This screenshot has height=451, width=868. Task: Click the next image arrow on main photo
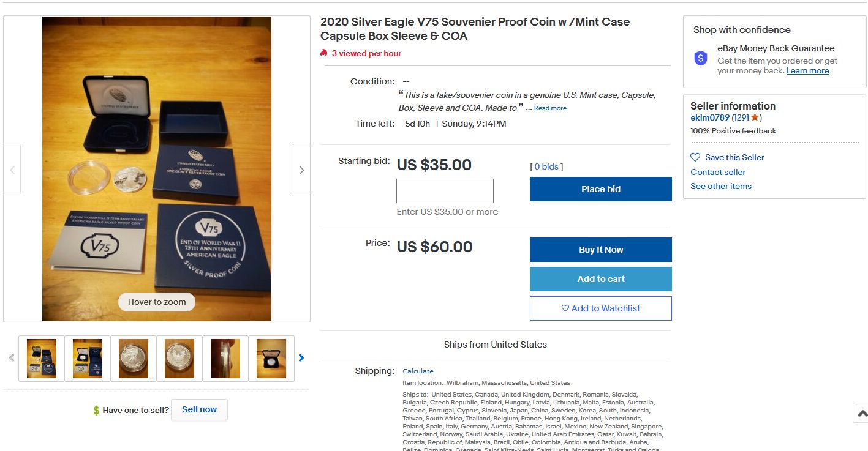tap(301, 170)
